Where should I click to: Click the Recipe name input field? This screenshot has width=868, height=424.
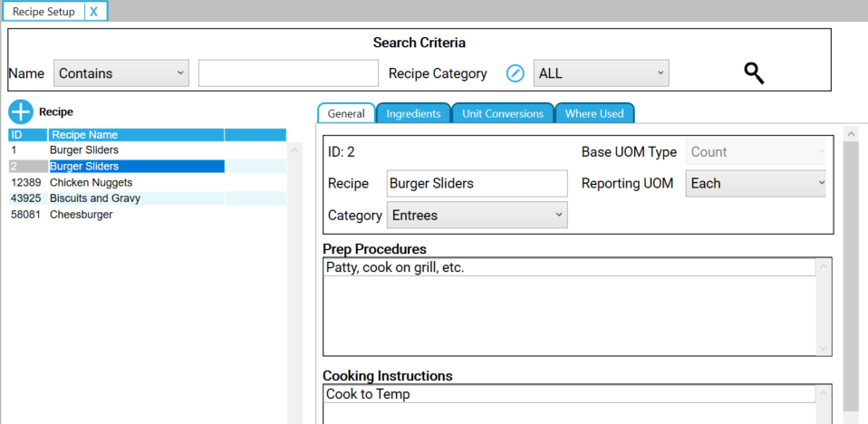(x=476, y=183)
